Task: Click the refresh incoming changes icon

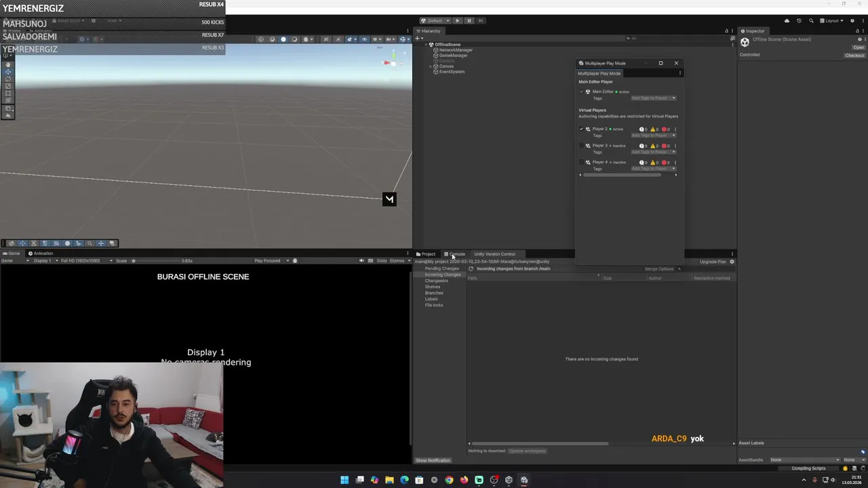Action: tap(471, 268)
